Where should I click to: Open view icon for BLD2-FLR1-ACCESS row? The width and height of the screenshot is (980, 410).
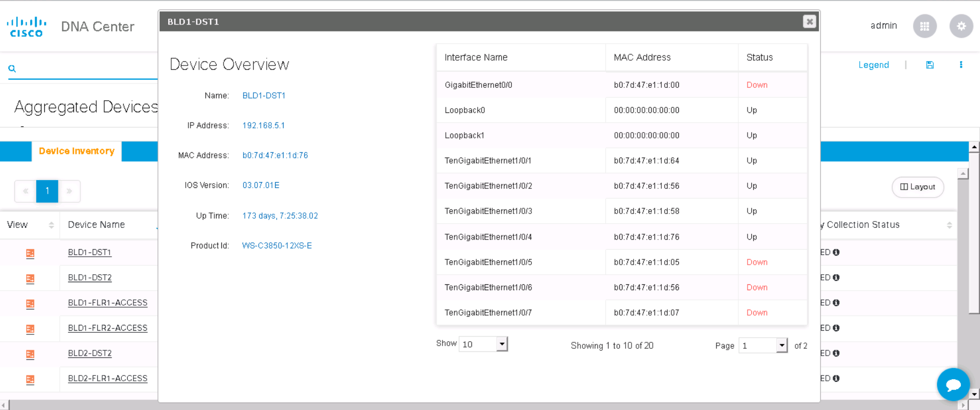[x=30, y=379]
